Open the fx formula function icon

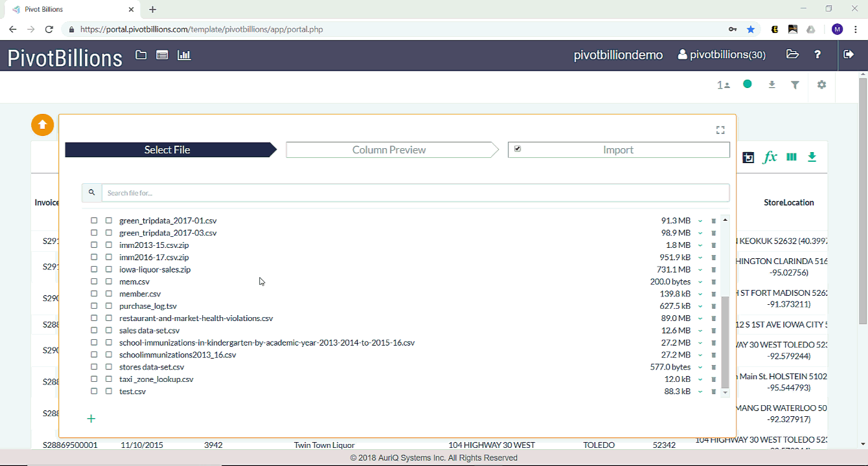coord(770,157)
